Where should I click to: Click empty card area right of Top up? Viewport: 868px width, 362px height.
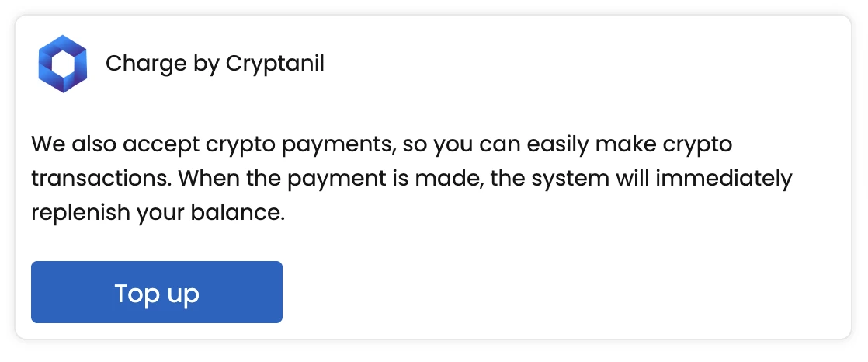tap(543, 292)
